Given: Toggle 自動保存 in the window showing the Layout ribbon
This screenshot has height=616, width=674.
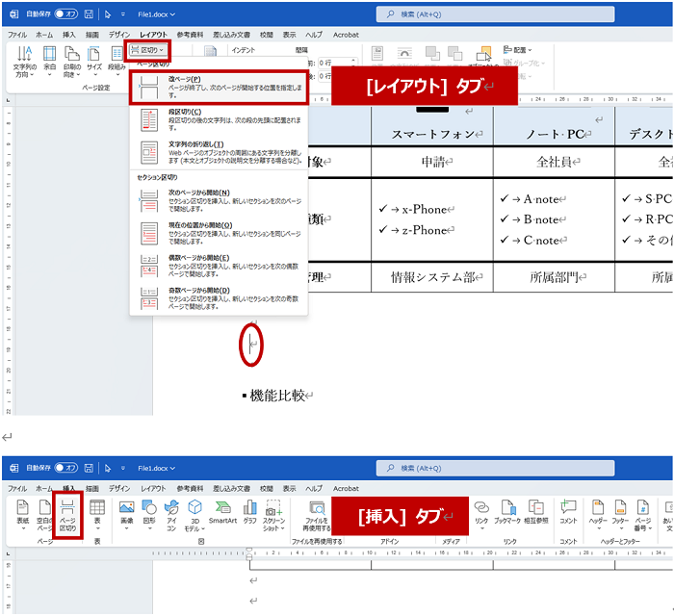Looking at the screenshot, I should click(x=66, y=14).
